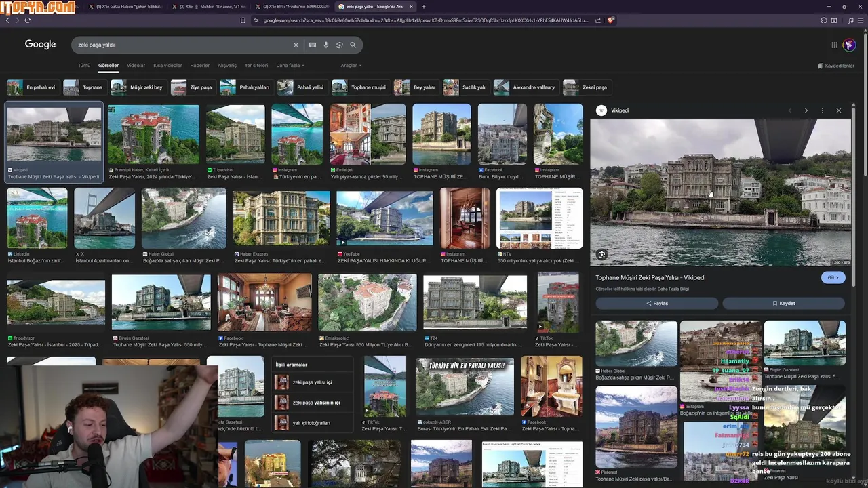Open the Google apps grid
Screen dimensions: 868x488
[x=834, y=45]
